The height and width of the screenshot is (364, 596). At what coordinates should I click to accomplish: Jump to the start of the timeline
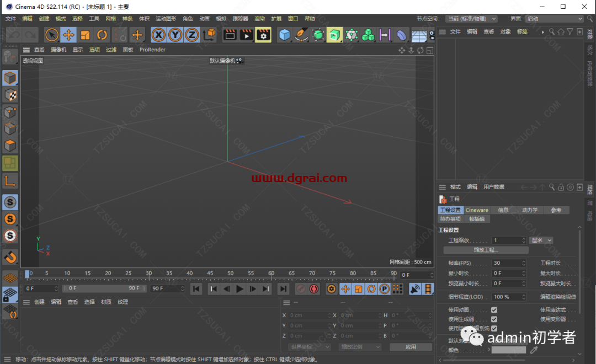point(196,289)
